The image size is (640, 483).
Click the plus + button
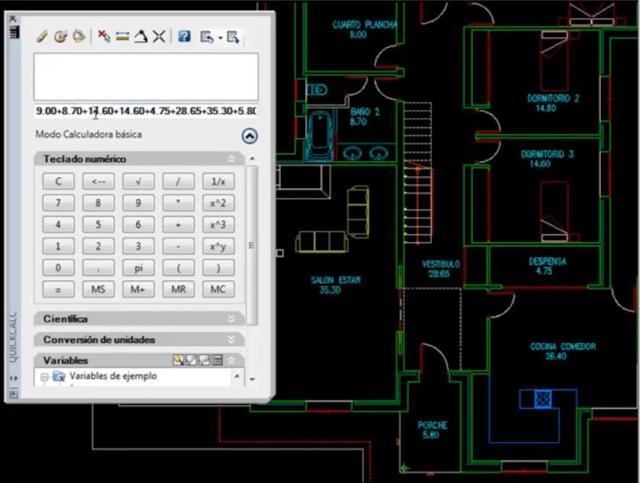click(x=178, y=225)
